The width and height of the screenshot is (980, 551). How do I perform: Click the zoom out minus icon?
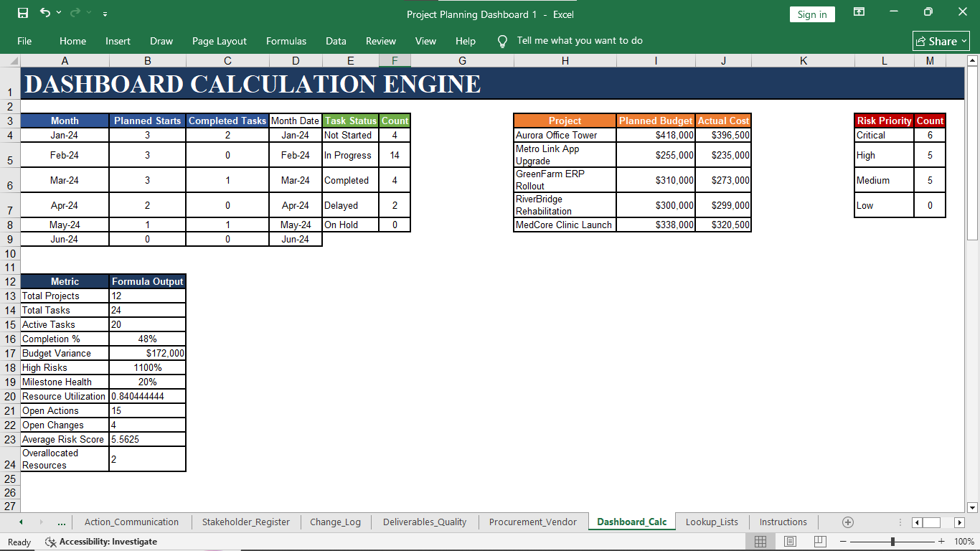tap(843, 542)
